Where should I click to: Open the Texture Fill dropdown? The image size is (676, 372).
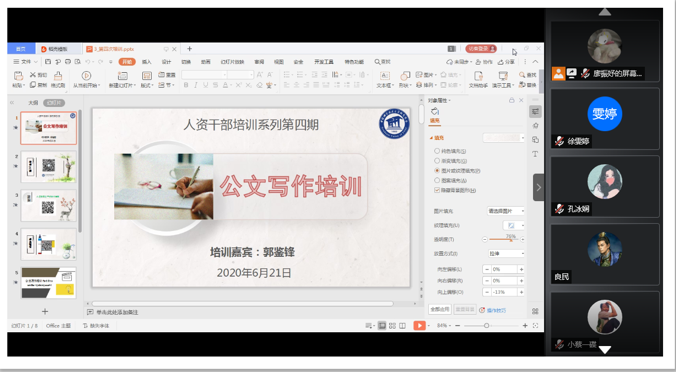pyautogui.click(x=514, y=225)
